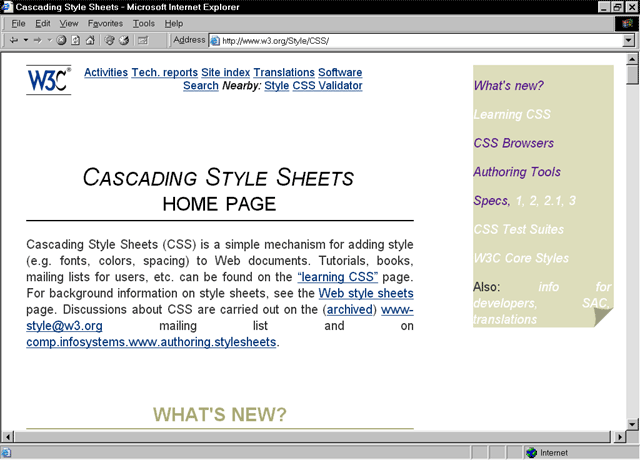Open the Site index link
Image resolution: width=640 pixels, height=460 pixels.
click(225, 72)
